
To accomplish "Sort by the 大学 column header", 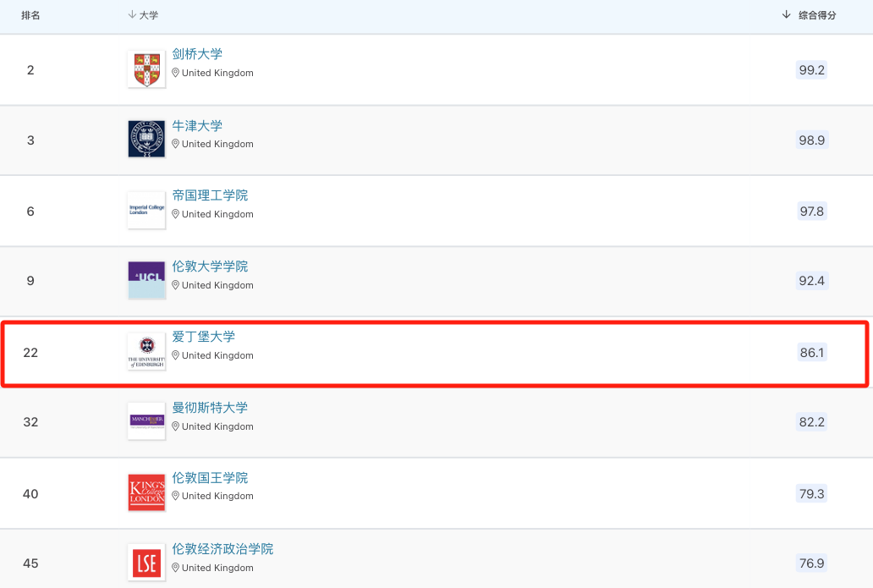I will pos(143,15).
